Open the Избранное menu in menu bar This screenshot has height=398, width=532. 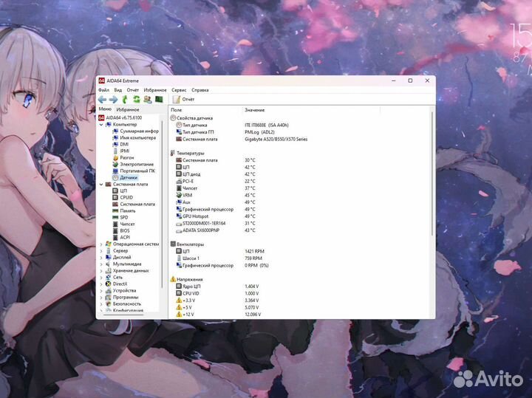155,90
